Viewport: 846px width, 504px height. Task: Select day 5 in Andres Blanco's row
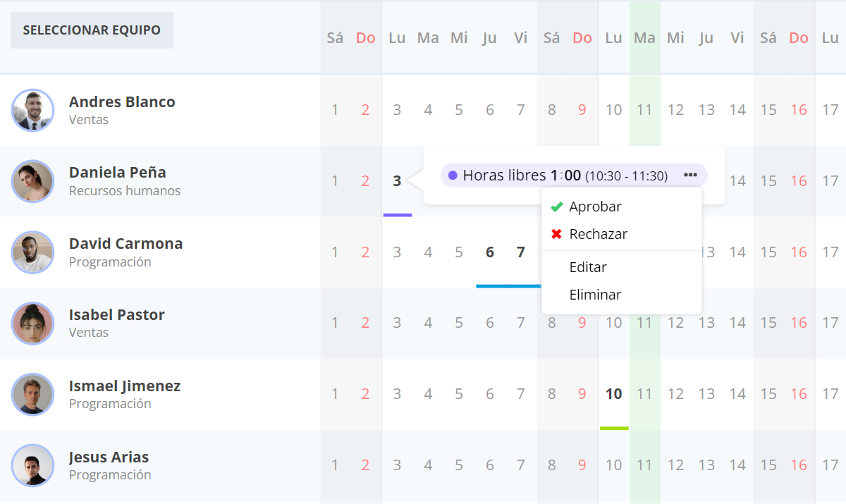point(459,110)
